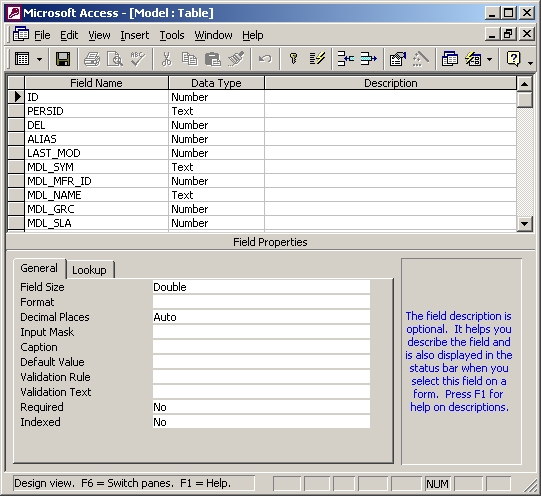Restore the inner Model table window

(508, 34)
